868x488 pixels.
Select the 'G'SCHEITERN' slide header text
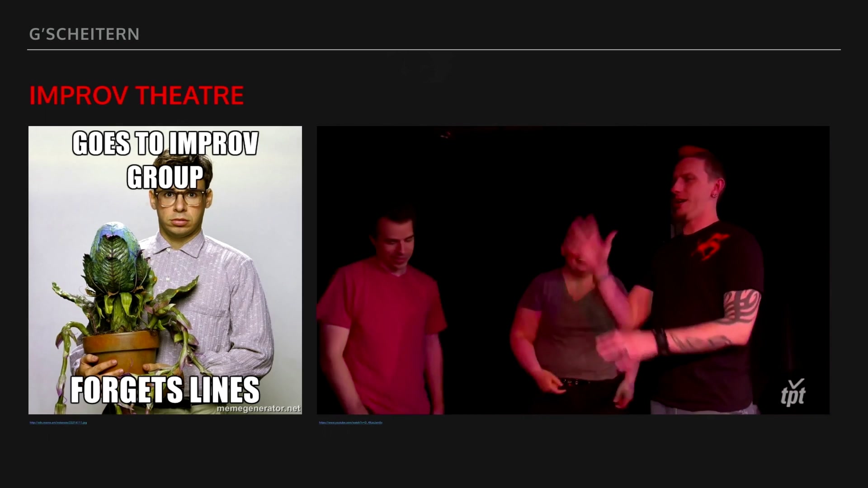[x=84, y=34]
